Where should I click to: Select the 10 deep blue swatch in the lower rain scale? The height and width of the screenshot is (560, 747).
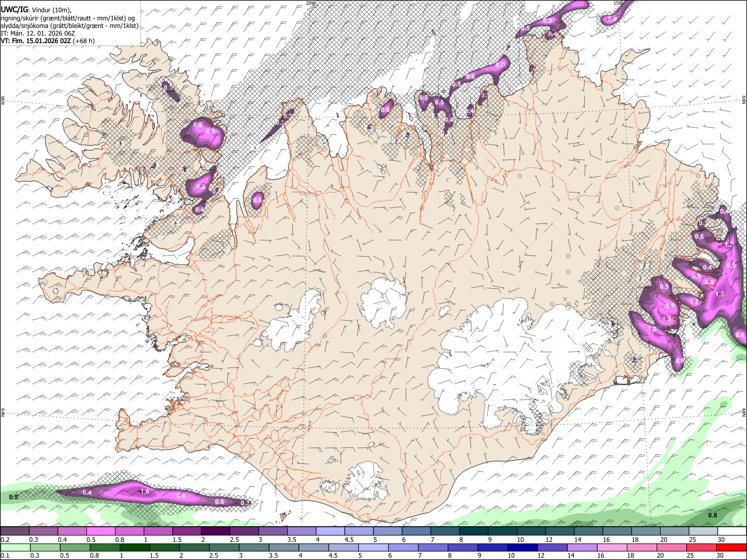coord(522,547)
